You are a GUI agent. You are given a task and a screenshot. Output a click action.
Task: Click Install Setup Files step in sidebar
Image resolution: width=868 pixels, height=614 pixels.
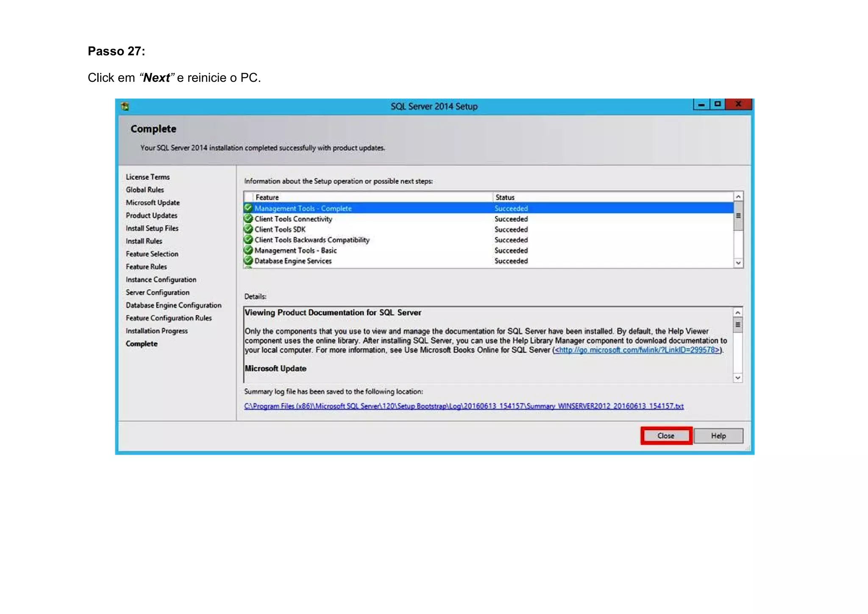[x=152, y=228]
